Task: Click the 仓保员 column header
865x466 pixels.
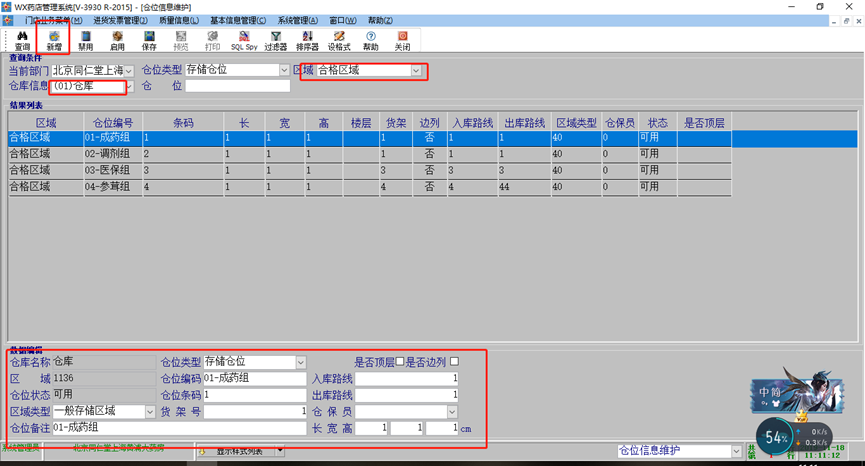Action: [x=620, y=122]
